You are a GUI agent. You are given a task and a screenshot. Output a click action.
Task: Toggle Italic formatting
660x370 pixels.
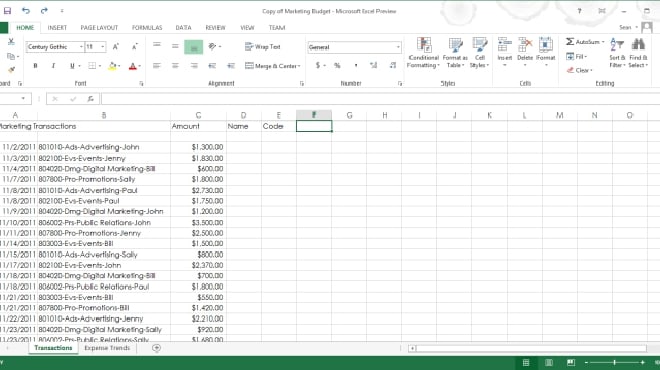(53, 66)
